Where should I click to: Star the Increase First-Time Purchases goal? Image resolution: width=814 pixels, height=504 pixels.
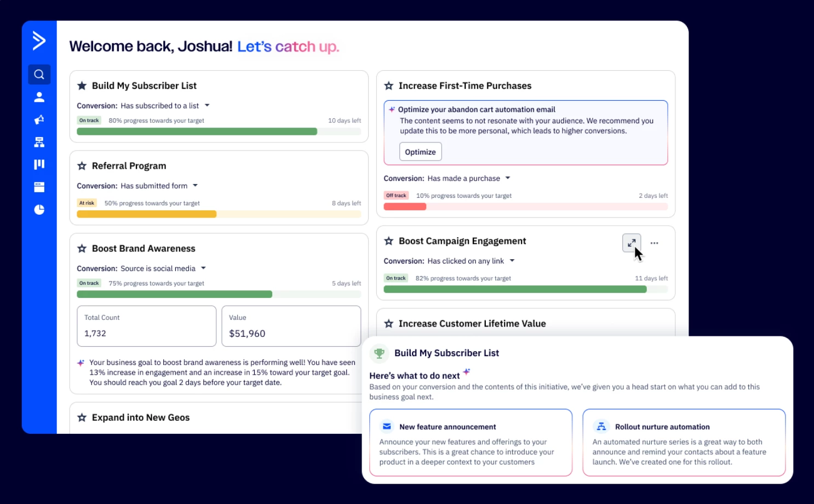point(389,85)
